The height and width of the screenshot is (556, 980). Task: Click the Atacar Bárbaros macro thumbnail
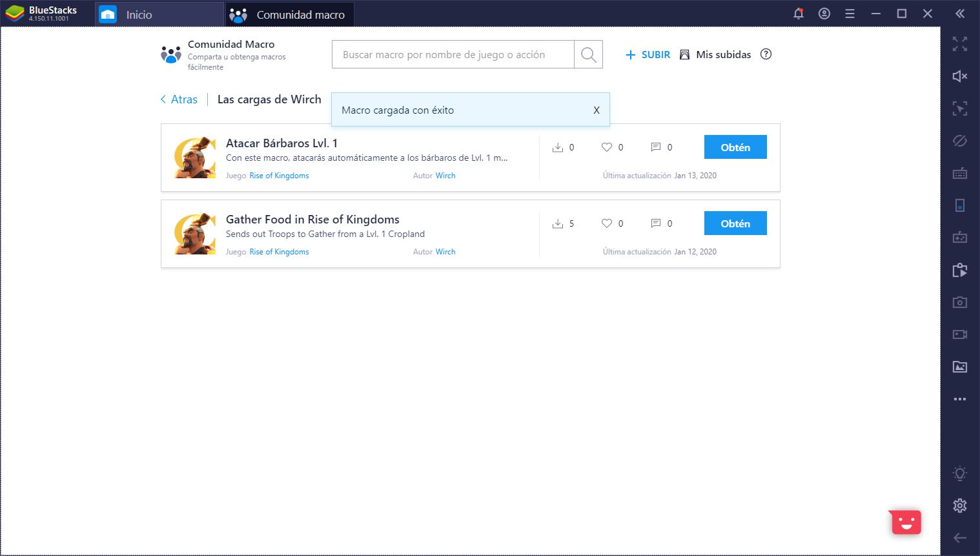pos(195,158)
